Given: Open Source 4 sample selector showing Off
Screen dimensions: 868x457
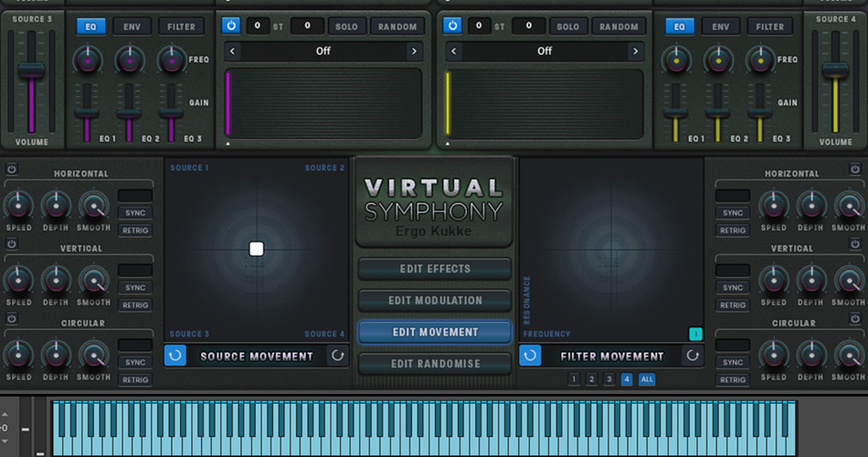Looking at the screenshot, I should (545, 51).
